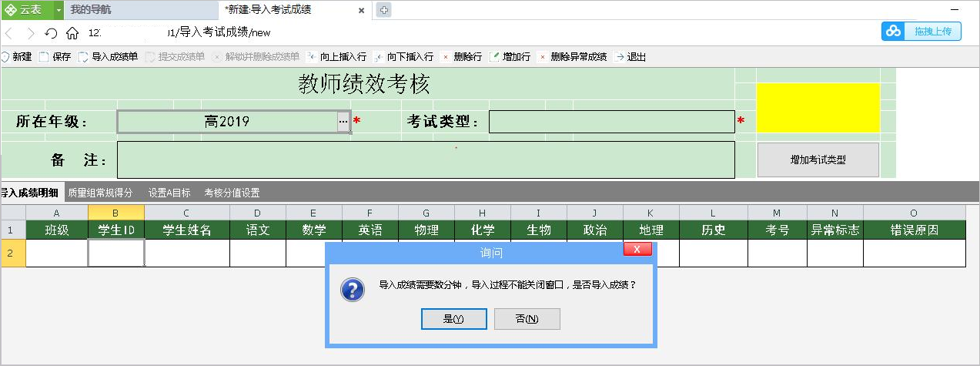Viewport: 980px width, 366px height.
Task: Switch to the 质量组常规得分 tab
Action: point(100,193)
